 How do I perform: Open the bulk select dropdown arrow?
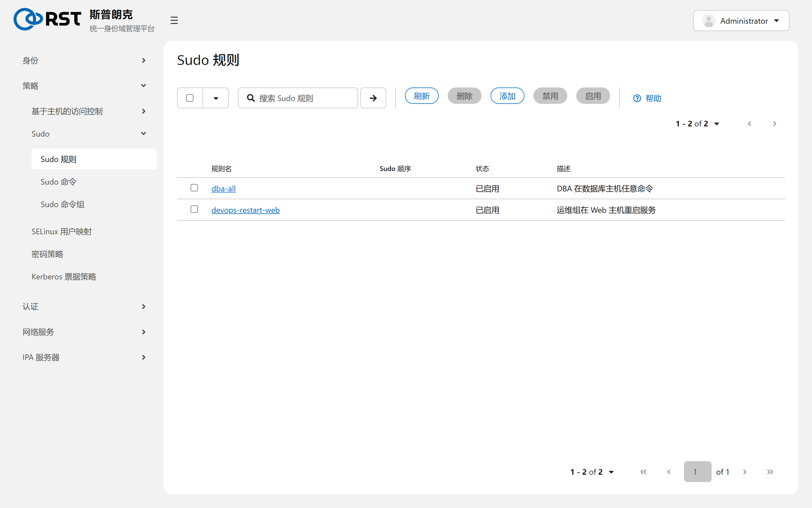(x=216, y=98)
